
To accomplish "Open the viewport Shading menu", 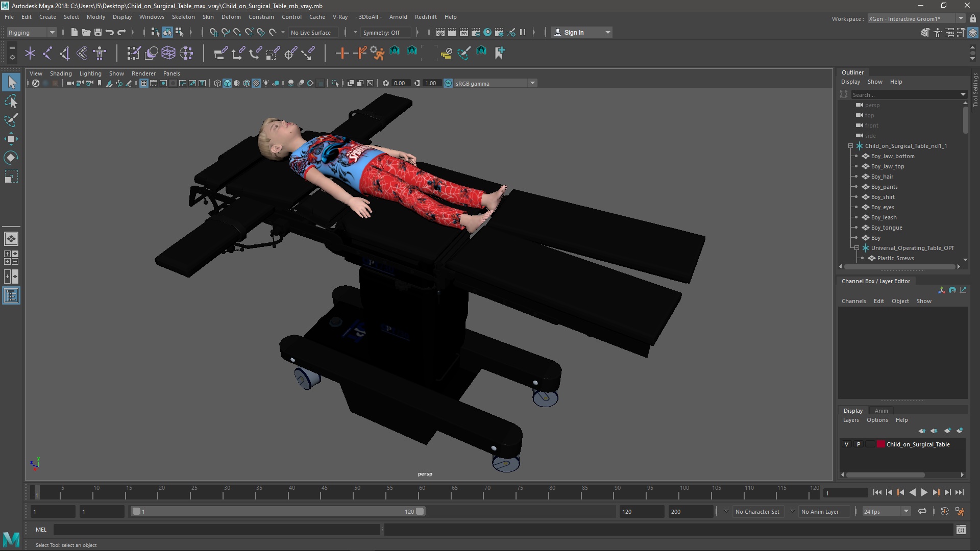I will 61,73.
